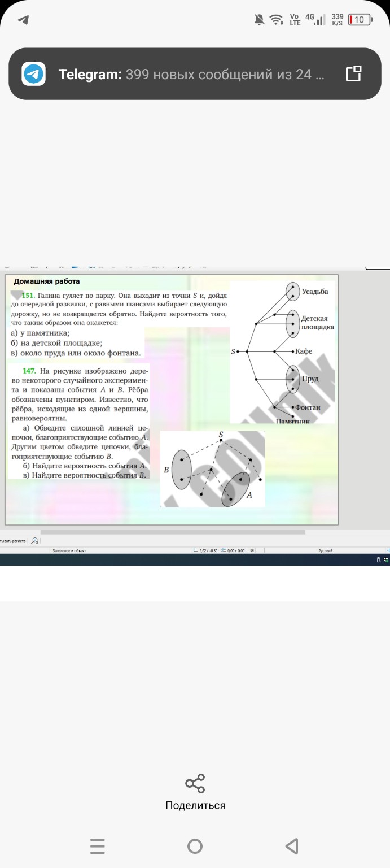Click the problem 147 text block

[x=79, y=422]
